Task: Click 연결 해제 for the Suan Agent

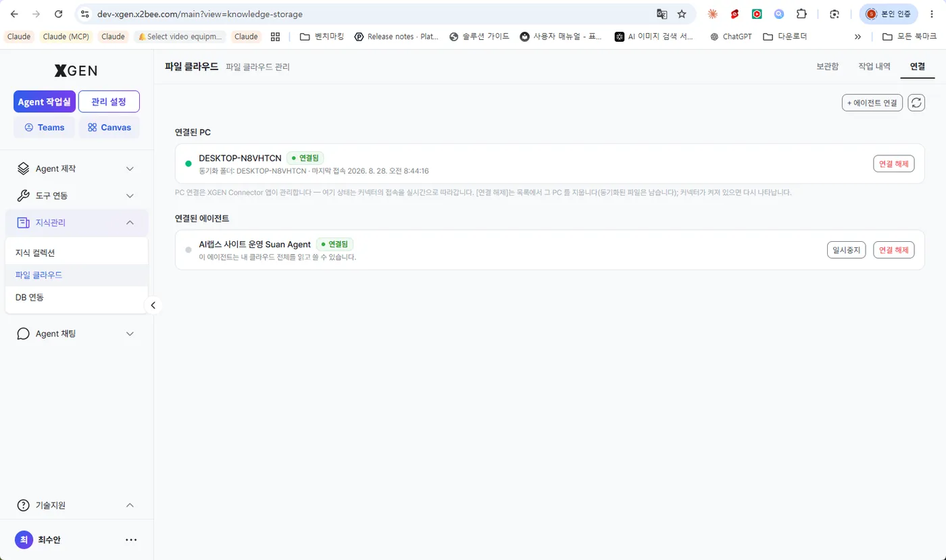Action: [893, 250]
